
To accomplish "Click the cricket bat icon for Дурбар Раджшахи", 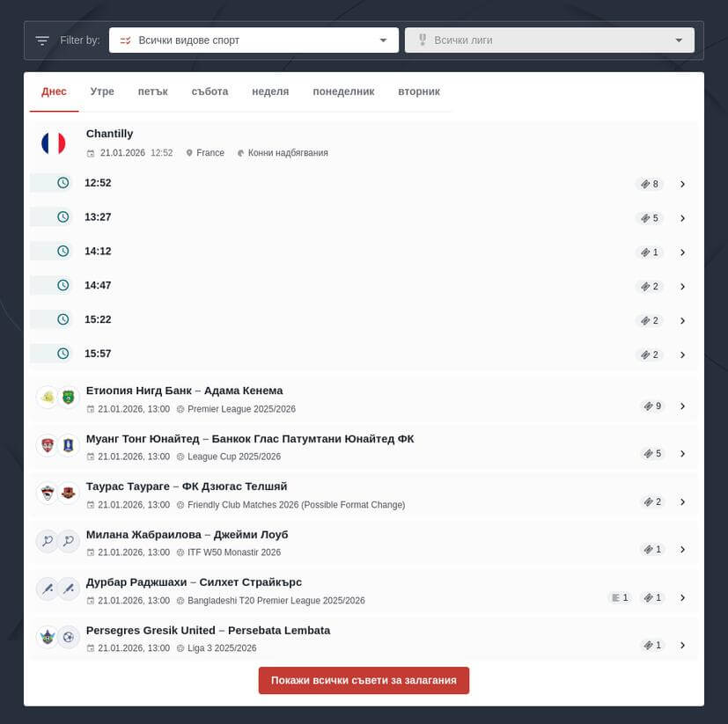I will [x=47, y=589].
